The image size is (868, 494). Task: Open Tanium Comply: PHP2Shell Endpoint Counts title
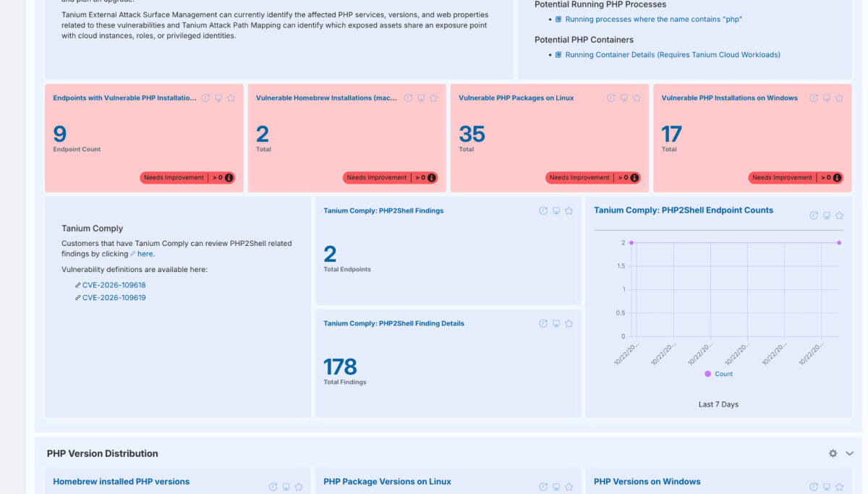pyautogui.click(x=684, y=210)
